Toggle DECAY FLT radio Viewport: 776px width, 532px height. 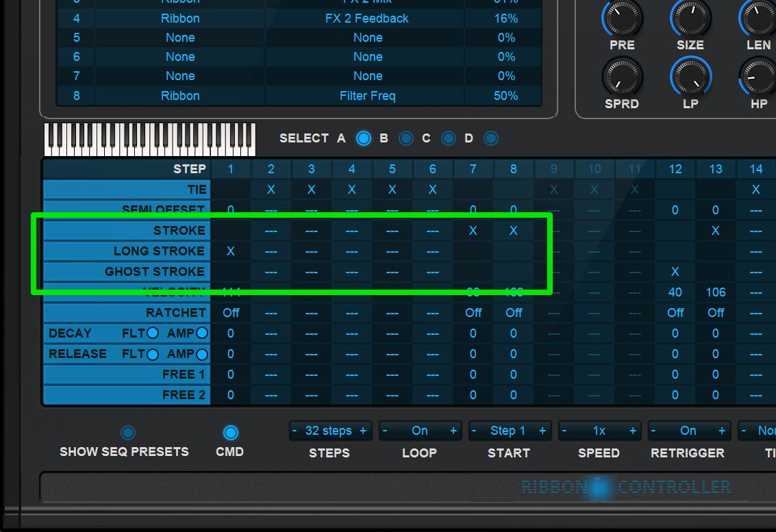click(x=153, y=333)
